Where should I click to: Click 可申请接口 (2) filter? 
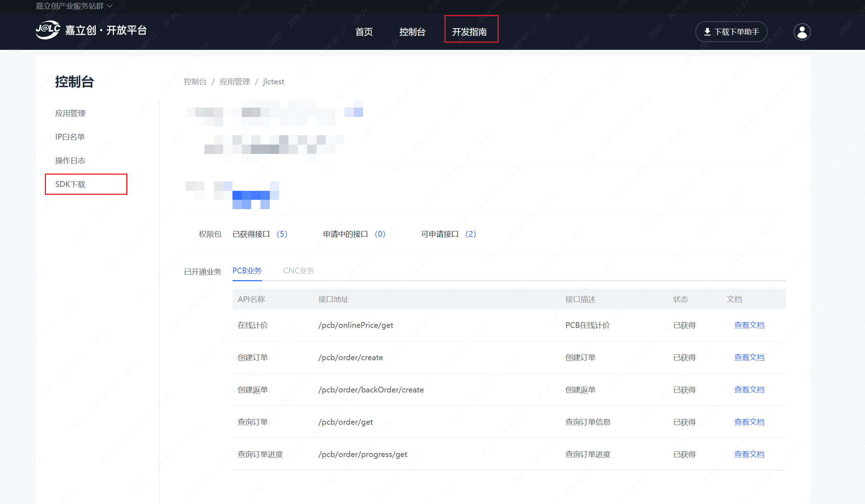pos(448,234)
